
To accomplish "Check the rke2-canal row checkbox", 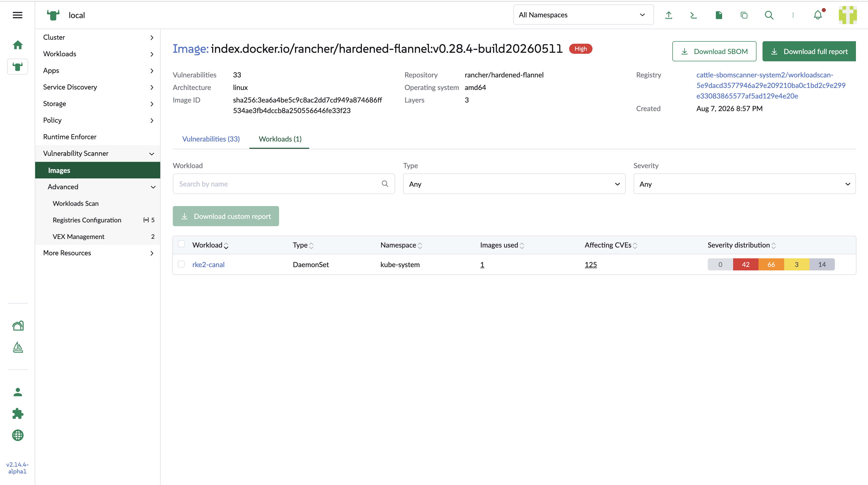I will click(181, 264).
